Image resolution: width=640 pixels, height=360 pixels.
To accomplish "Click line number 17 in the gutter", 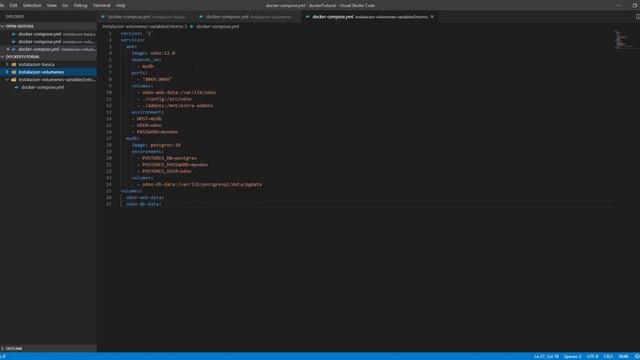I will [x=109, y=138].
